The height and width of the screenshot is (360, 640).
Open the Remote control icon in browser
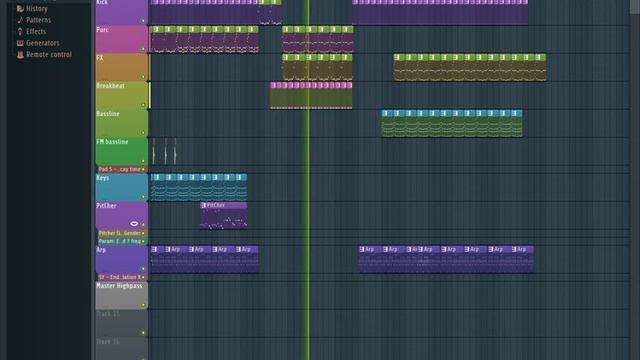tap(20, 54)
